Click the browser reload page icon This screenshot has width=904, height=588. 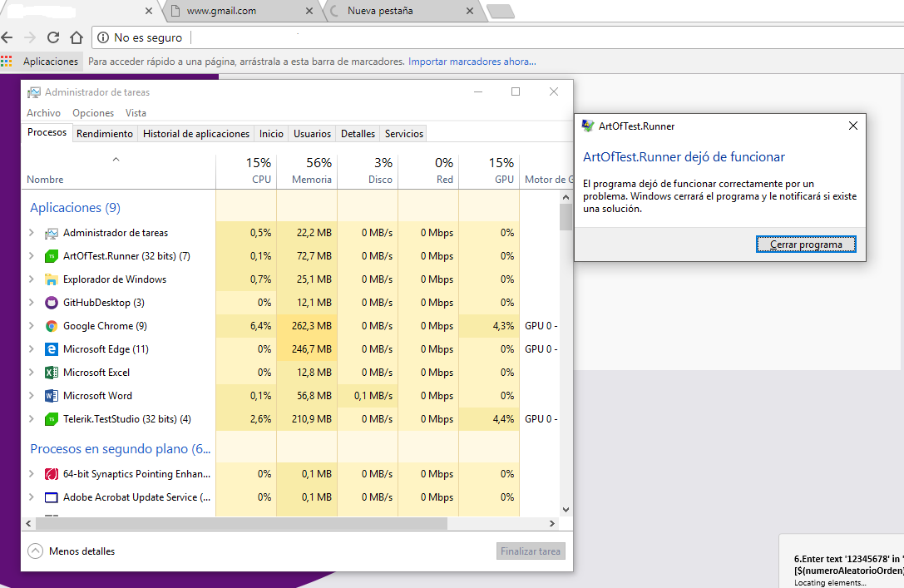(x=53, y=37)
